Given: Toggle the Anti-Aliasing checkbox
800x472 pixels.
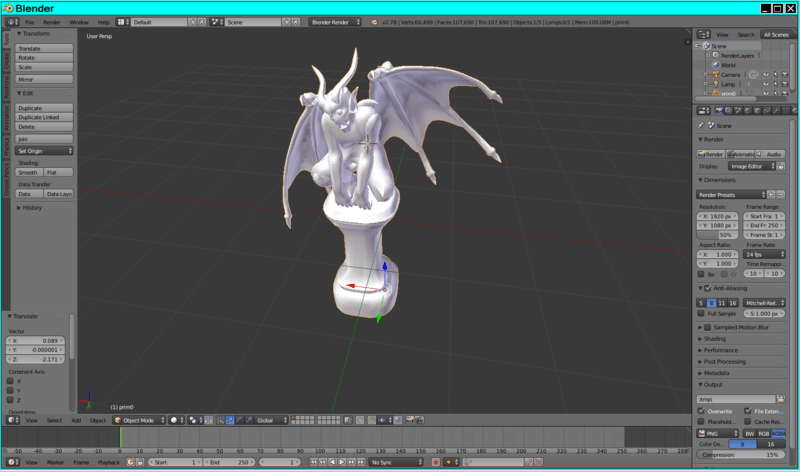Looking at the screenshot, I should click(x=709, y=288).
